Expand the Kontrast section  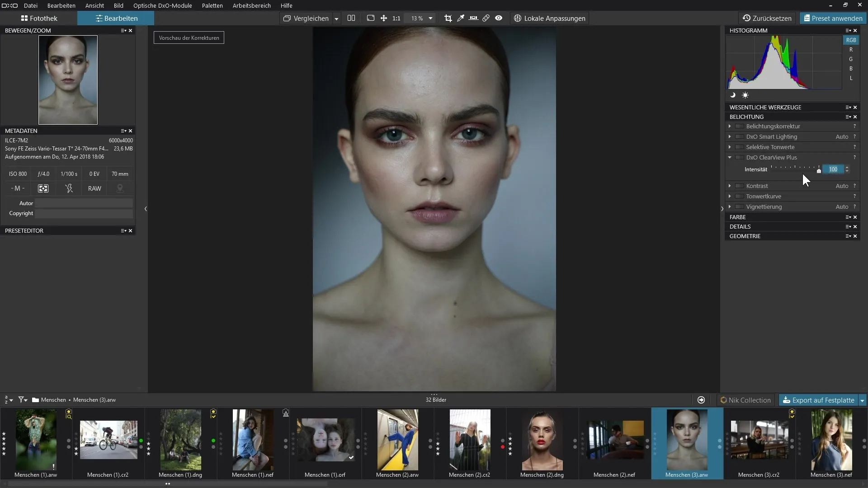click(730, 186)
